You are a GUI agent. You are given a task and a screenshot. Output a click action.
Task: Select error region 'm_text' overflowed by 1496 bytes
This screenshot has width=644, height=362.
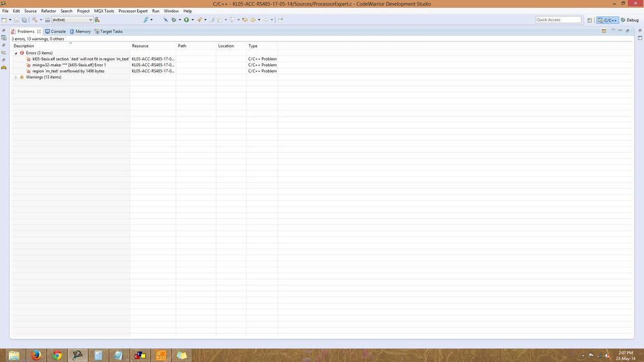click(68, 71)
